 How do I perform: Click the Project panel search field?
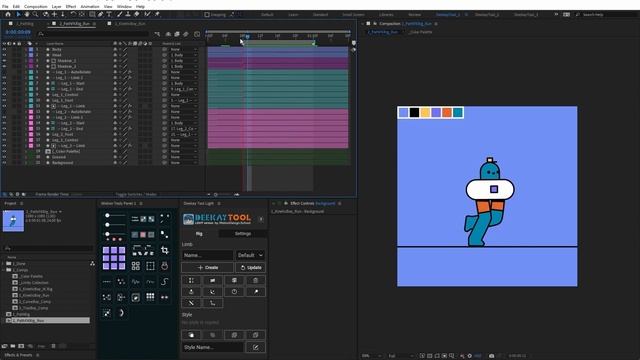pyautogui.click(x=48, y=248)
